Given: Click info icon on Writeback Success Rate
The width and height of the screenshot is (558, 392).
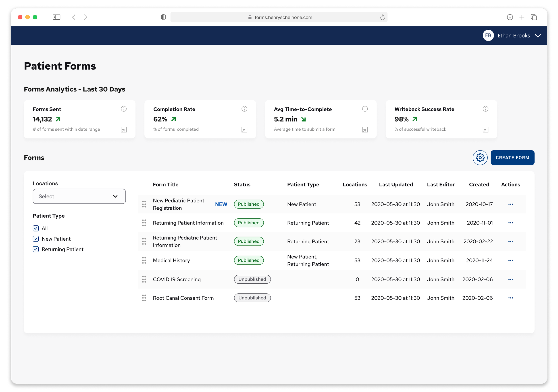Looking at the screenshot, I should [485, 109].
